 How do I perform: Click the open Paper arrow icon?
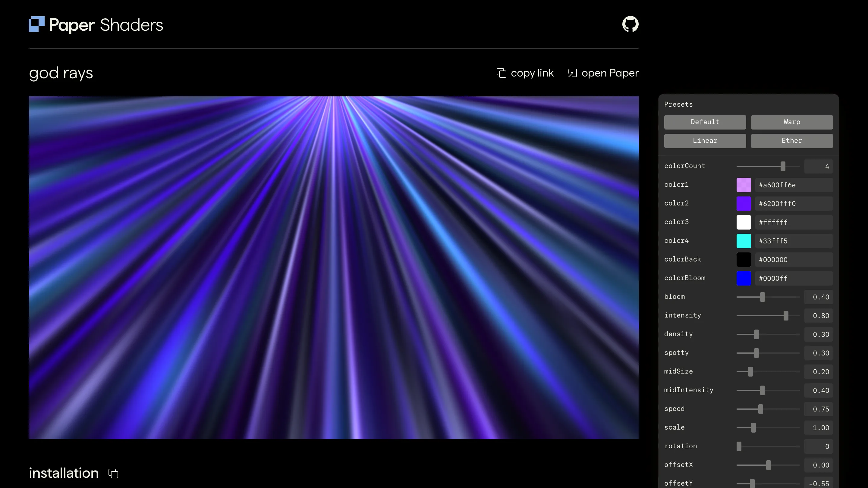tap(573, 73)
